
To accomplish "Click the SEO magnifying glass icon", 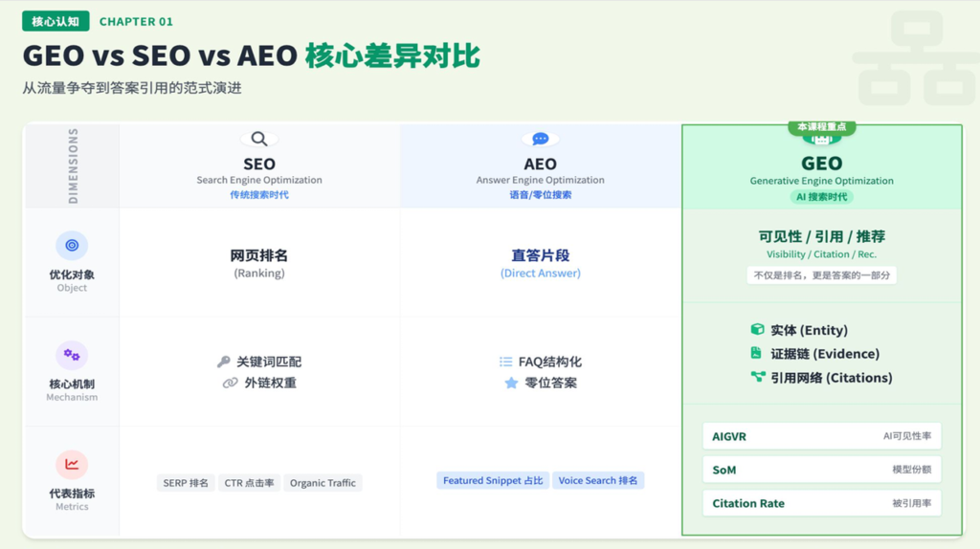I will click(259, 140).
